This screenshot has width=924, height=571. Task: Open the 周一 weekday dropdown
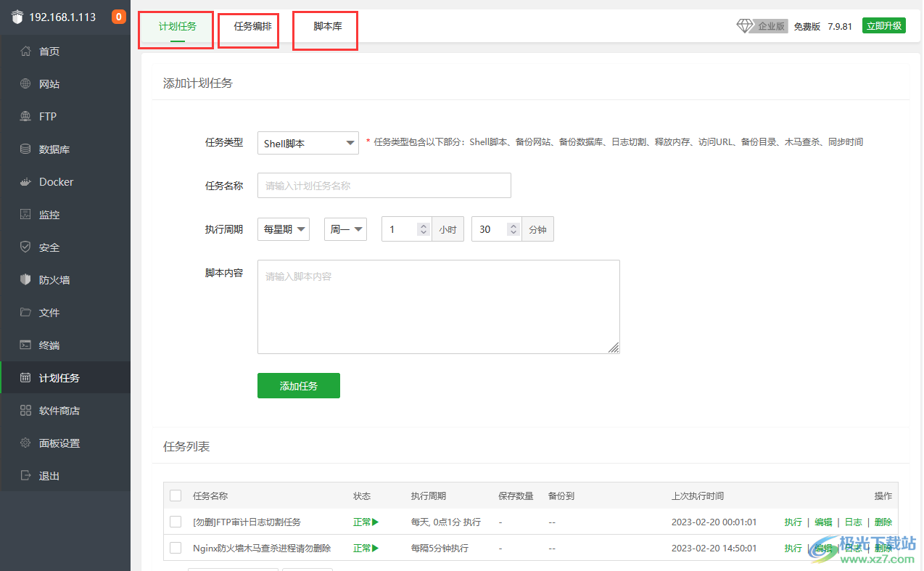(x=345, y=229)
